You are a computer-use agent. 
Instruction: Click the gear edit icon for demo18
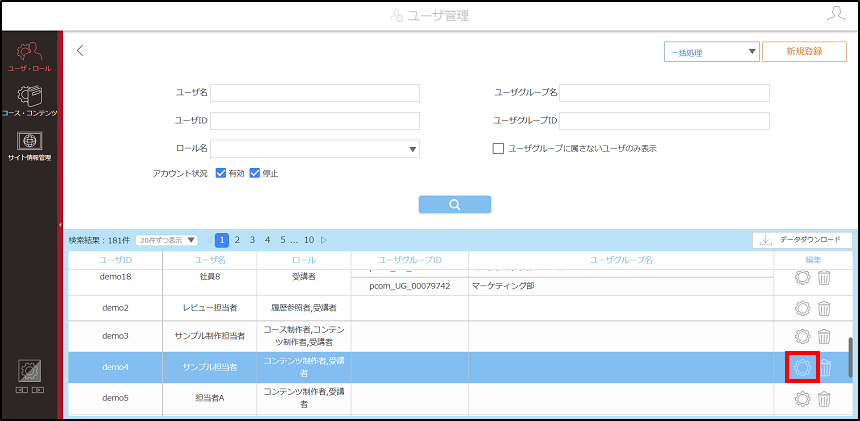click(x=802, y=277)
